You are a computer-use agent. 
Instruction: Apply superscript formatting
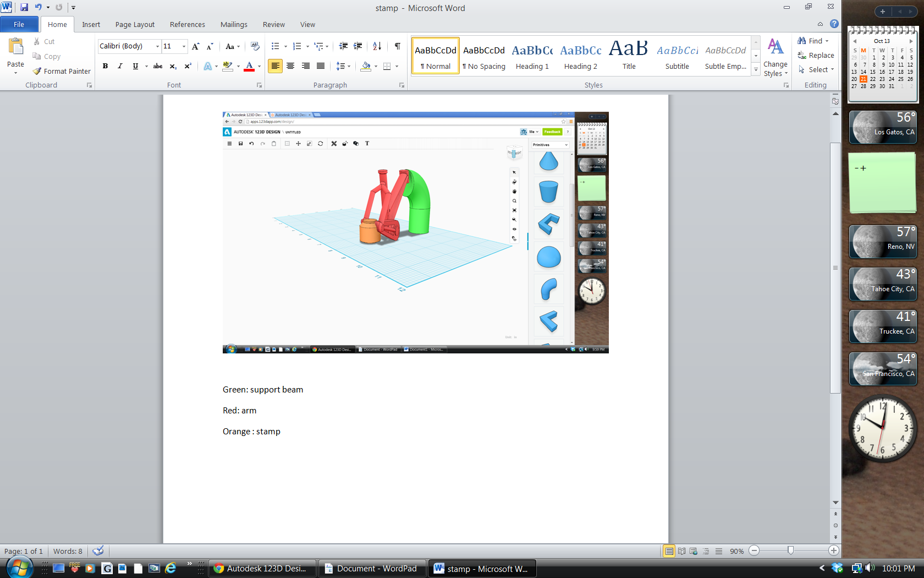tap(188, 66)
